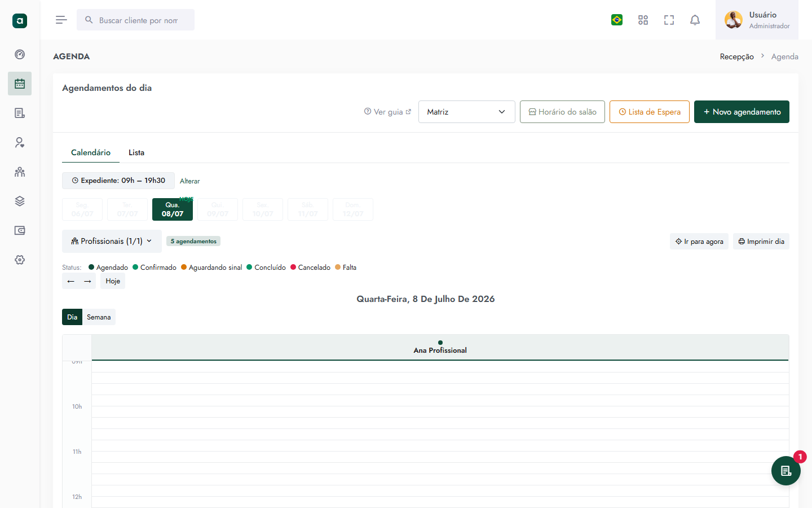The image size is (812, 508).
Task: Click Imprimir dia button
Action: 761,241
